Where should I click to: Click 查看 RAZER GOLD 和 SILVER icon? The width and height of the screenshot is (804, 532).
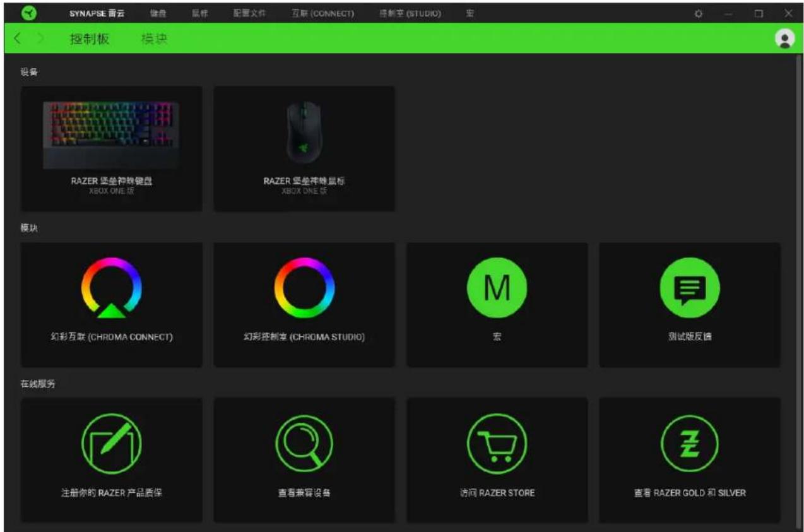pos(690,444)
